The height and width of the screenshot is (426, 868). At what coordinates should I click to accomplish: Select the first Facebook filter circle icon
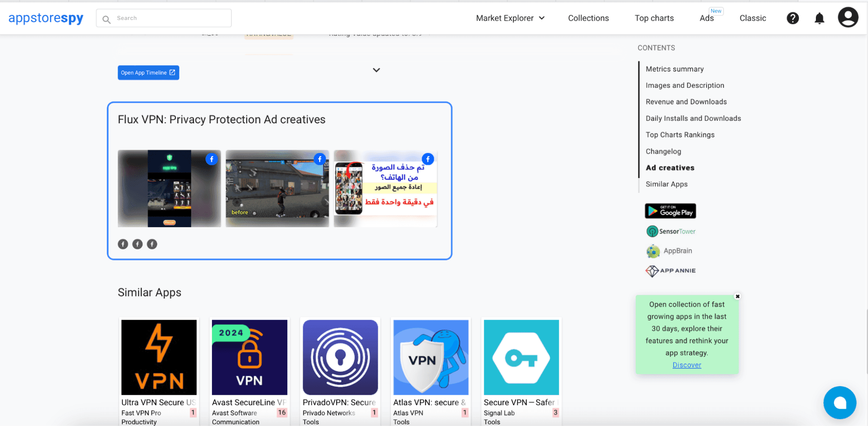[123, 244]
